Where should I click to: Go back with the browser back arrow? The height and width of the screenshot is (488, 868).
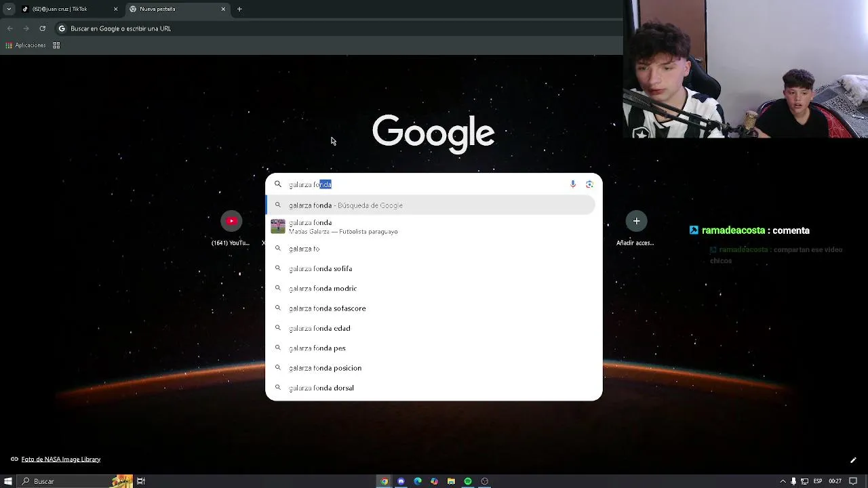point(9,28)
